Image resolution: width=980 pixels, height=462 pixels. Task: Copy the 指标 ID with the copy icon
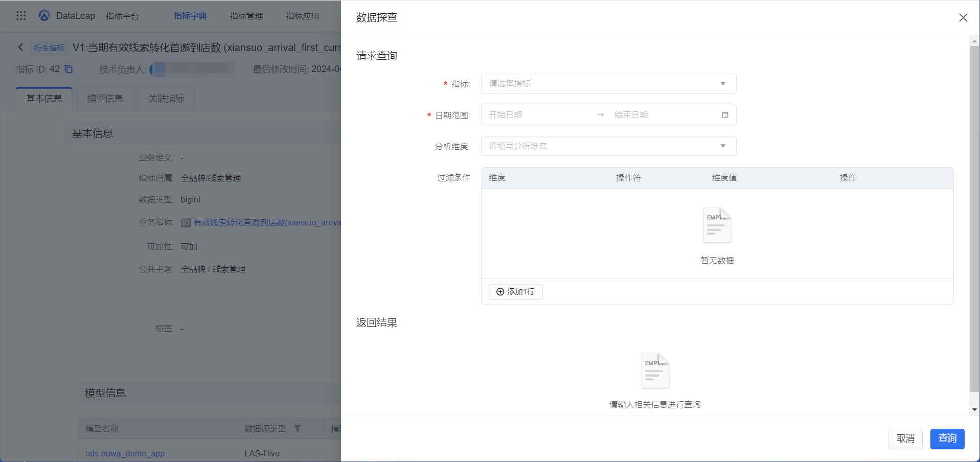click(x=69, y=69)
